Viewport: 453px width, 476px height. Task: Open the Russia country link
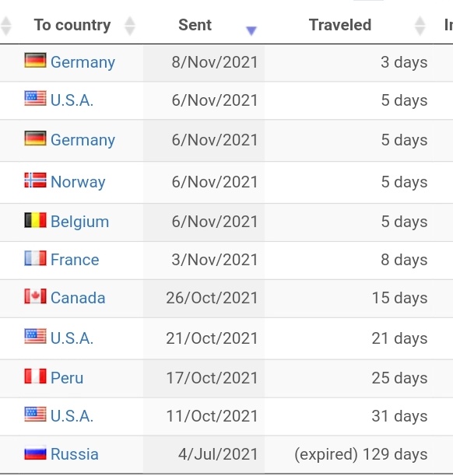[75, 454]
